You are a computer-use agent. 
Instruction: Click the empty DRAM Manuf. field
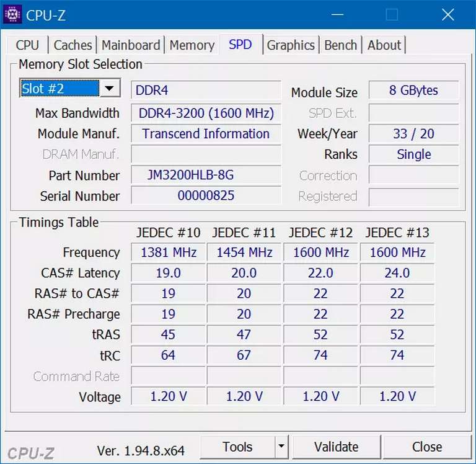coord(206,154)
